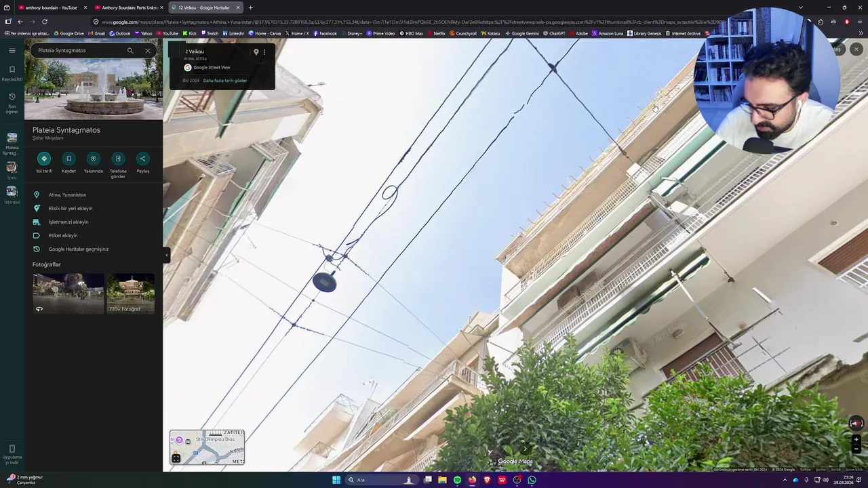Click the Atina, Yunanistan address row
The width and height of the screenshot is (868, 488).
point(94,195)
